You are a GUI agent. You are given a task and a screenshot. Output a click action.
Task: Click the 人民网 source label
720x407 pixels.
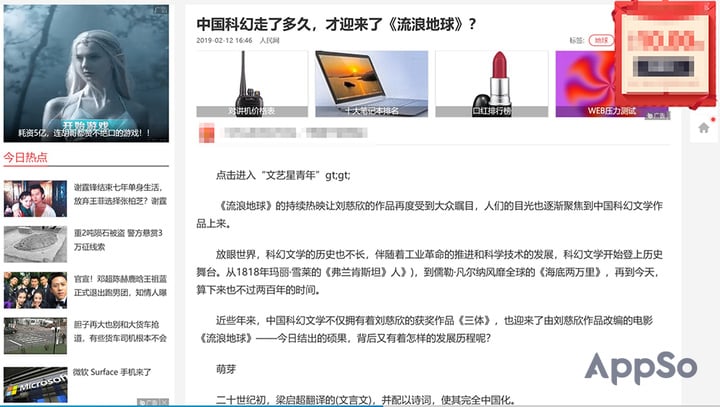coord(270,40)
